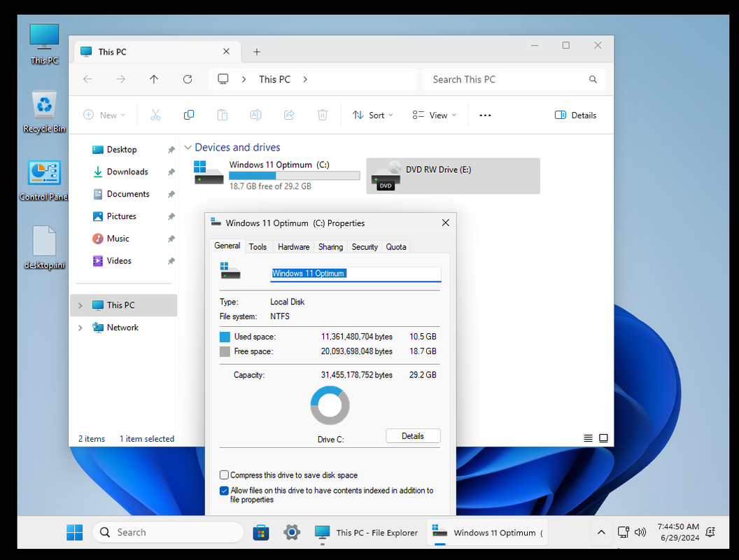The image size is (739, 560).
Task: Collapse the Devices and drives group
Action: point(188,148)
